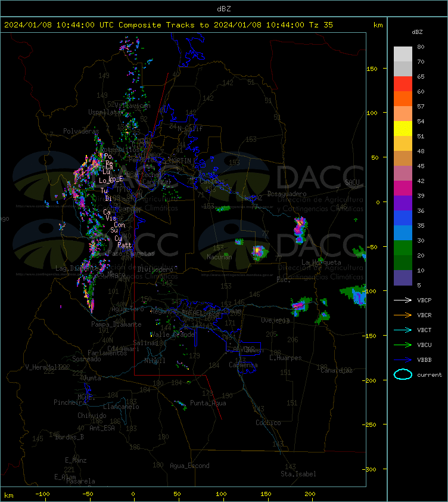Click the 'current' legend label
The height and width of the screenshot is (502, 448).
point(430,374)
